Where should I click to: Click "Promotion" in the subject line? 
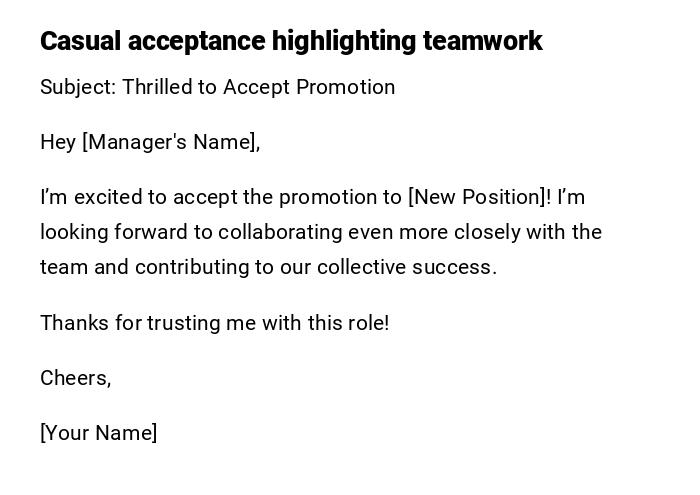344,87
